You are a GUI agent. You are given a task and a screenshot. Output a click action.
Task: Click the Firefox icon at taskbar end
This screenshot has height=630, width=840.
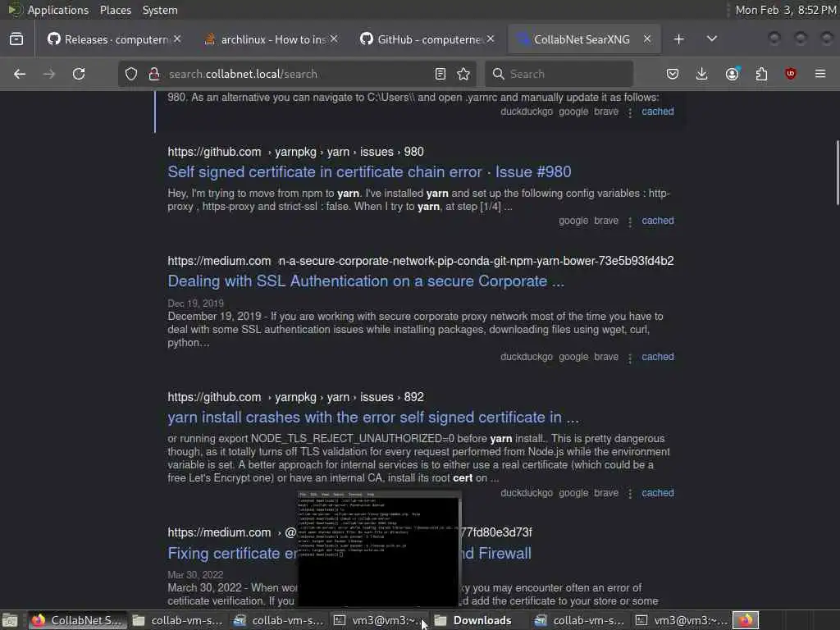pyautogui.click(x=746, y=620)
